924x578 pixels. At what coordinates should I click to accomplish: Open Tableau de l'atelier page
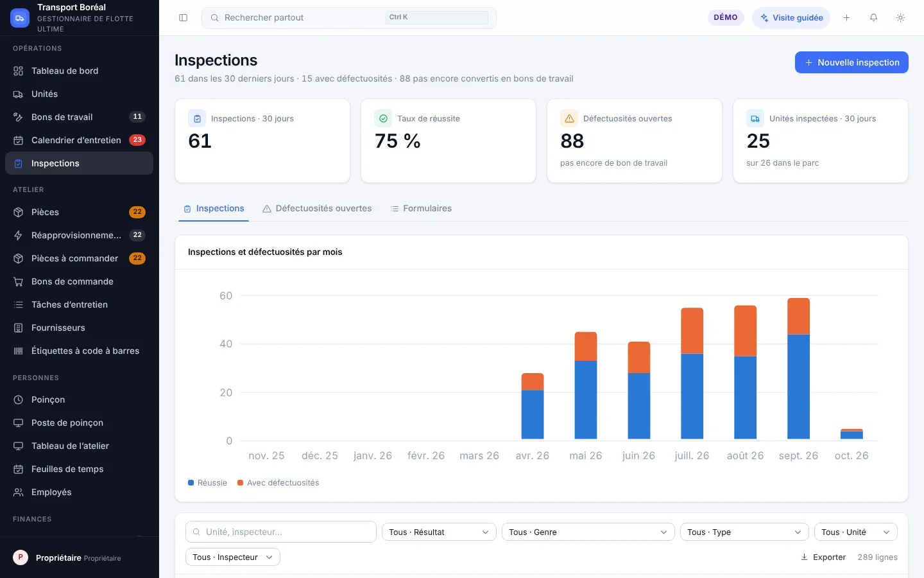[x=79, y=446]
